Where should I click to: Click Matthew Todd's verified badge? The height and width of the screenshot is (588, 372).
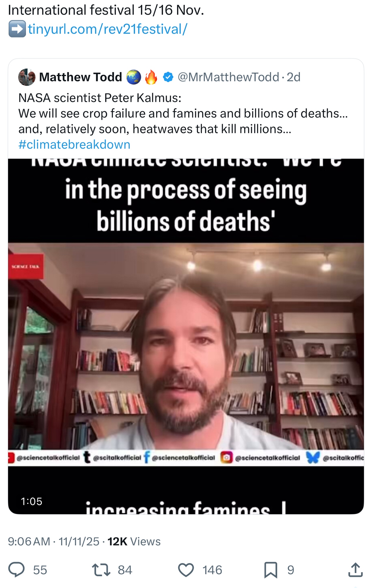[168, 77]
